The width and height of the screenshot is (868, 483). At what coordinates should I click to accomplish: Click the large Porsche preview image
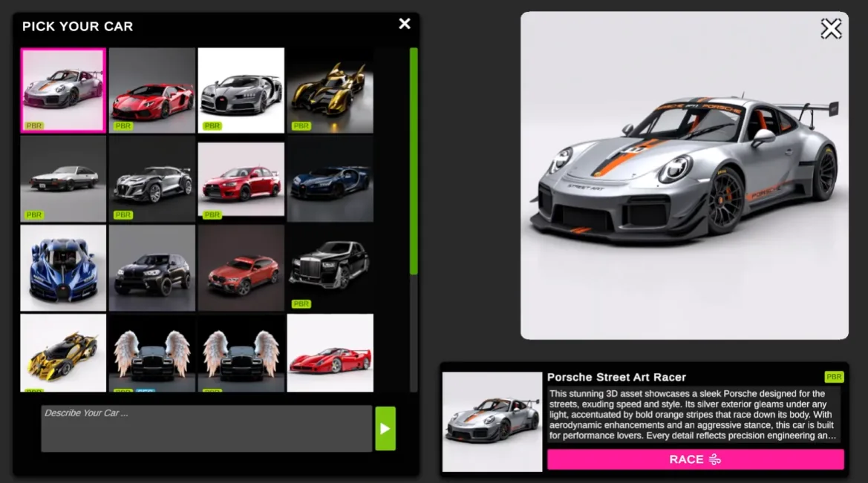[684, 175]
